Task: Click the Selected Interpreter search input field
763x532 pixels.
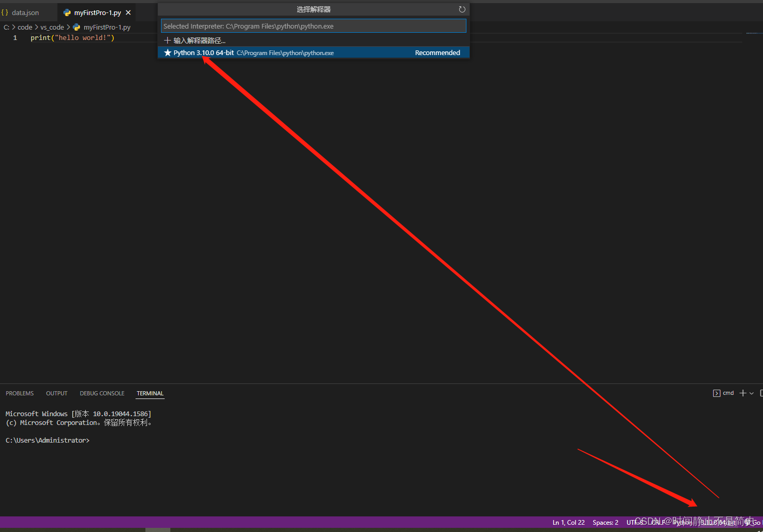Action: [313, 26]
